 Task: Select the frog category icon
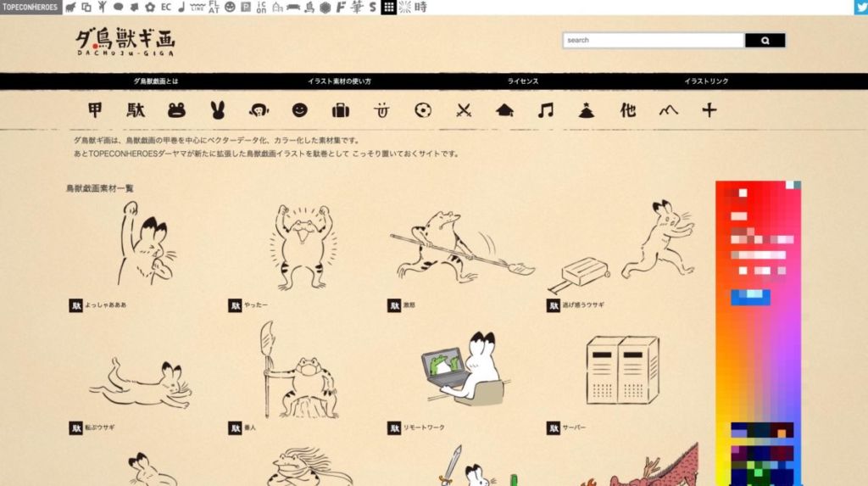[176, 110]
